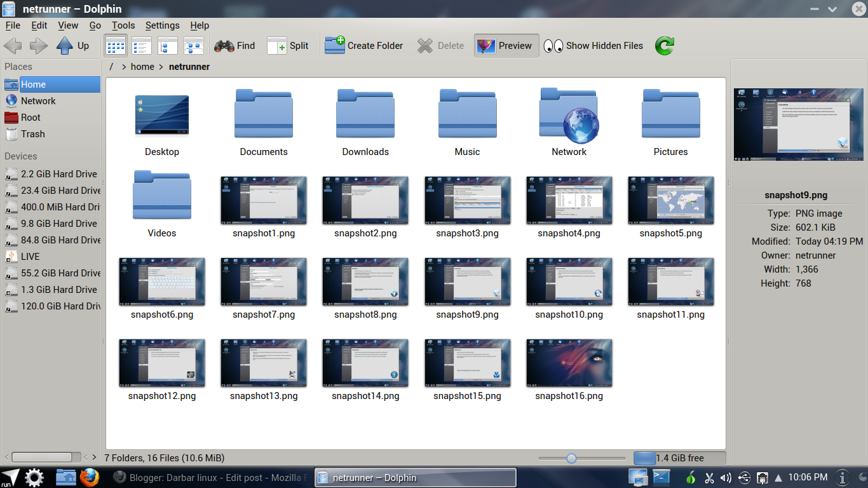Screen dimensions: 868x488
Task: Toggle the Preview mode off
Action: pos(506,45)
